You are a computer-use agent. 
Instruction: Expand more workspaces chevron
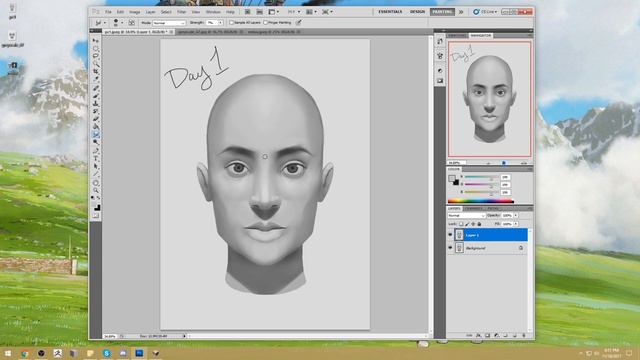461,12
